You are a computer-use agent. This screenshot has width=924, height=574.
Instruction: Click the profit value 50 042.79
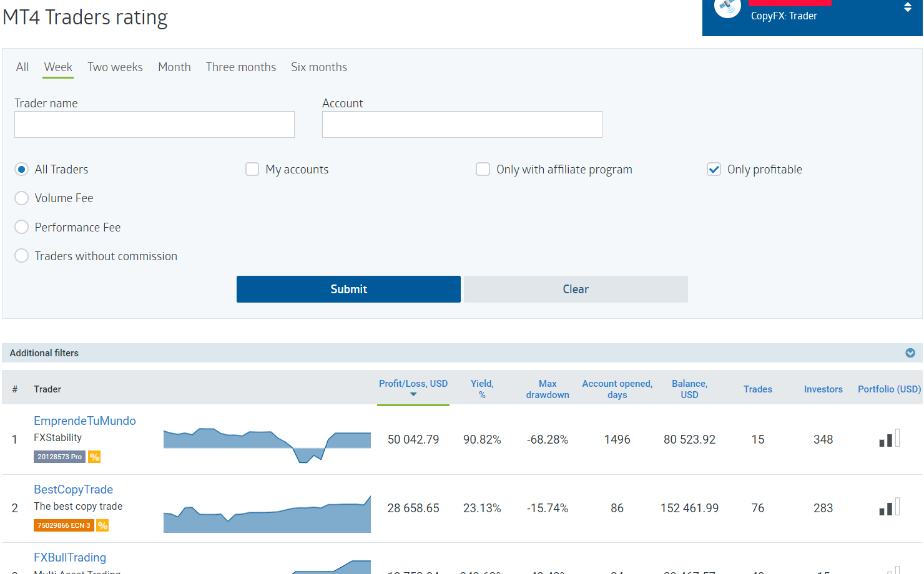point(413,439)
